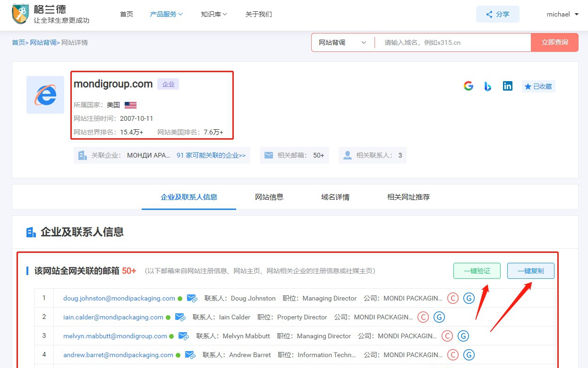Click 91 家可能关联的企业 link
The width and height of the screenshot is (588, 368).
coord(211,155)
